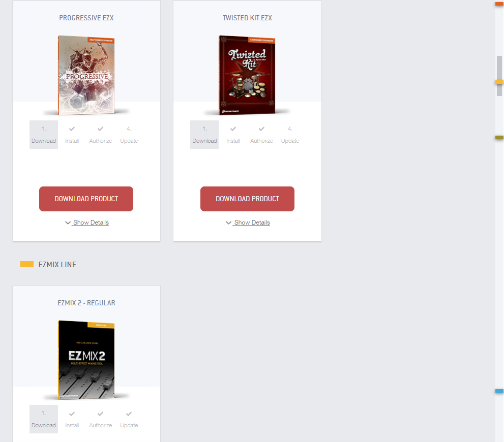The image size is (504, 442).
Task: Click Install checkmark under Progressive EZX
Action: click(x=72, y=129)
